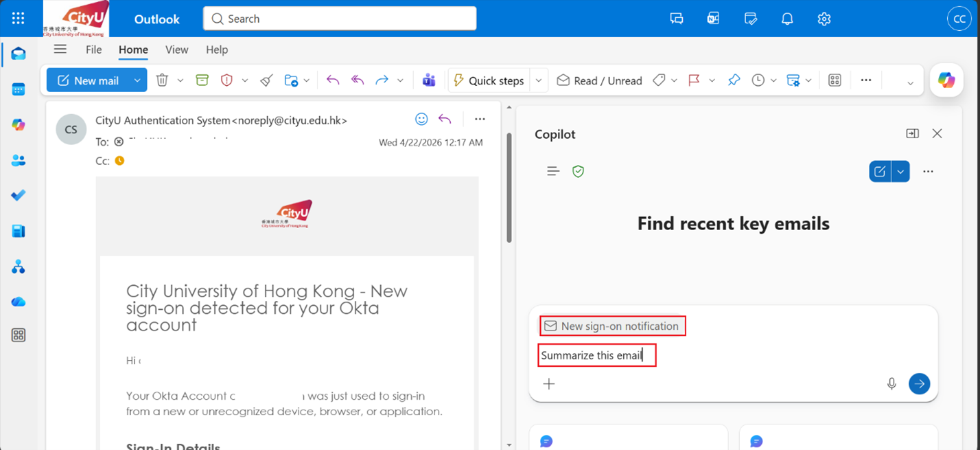Click the Sweep broom icon
The width and height of the screenshot is (980, 450).
coord(267,80)
